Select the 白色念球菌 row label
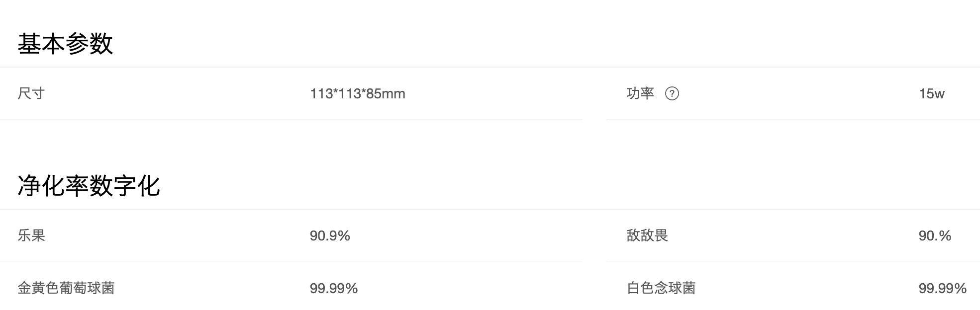The image size is (980, 310). (661, 288)
